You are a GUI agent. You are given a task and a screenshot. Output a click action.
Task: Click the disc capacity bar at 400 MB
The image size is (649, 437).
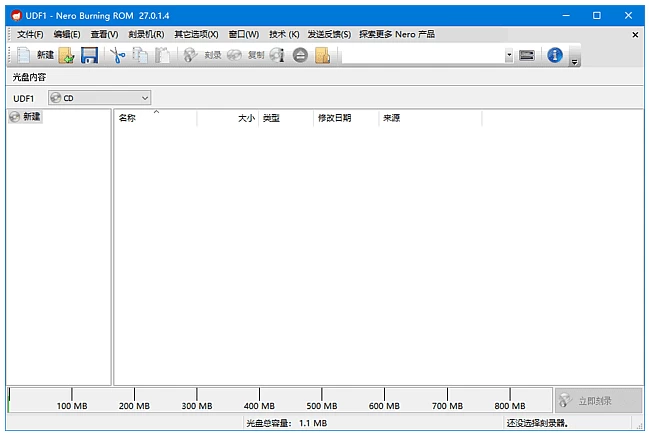259,400
